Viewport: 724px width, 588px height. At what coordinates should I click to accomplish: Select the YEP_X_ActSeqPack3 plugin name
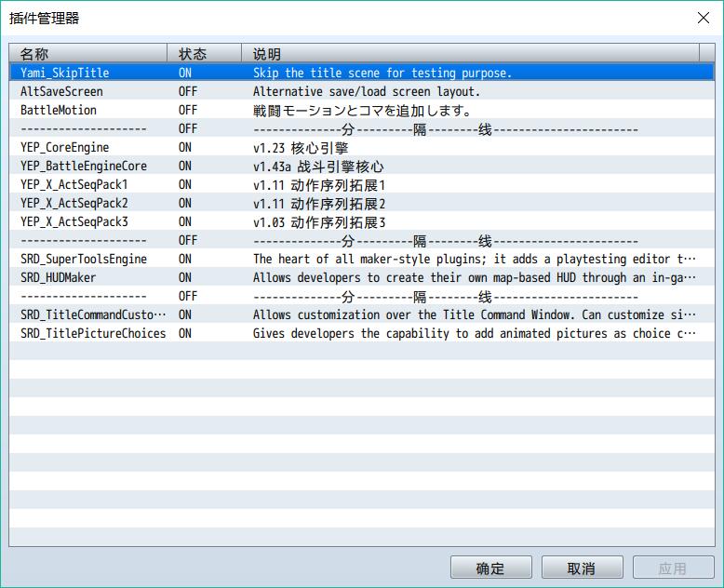tap(74, 221)
